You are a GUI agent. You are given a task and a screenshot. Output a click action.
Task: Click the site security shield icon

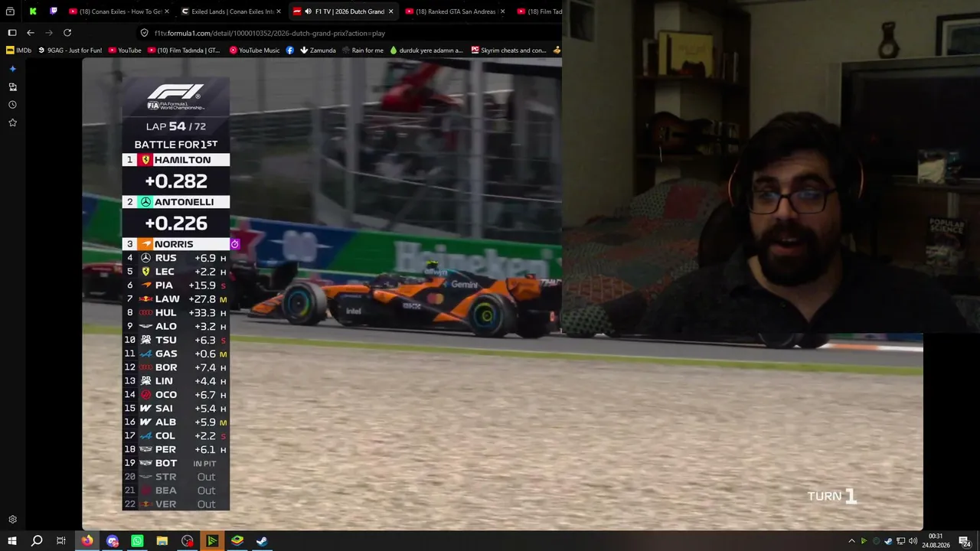coord(144,33)
